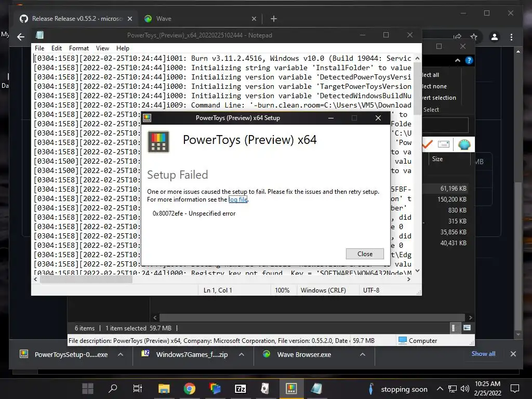This screenshot has height=399, width=532.
Task: Click the orange checkmark toolbar icon
Action: click(x=428, y=144)
